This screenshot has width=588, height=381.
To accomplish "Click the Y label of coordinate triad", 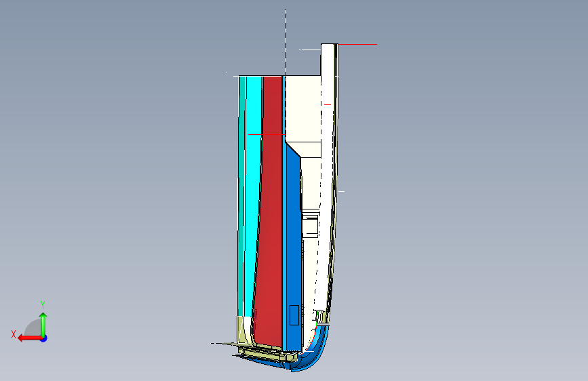I will pyautogui.click(x=43, y=304).
